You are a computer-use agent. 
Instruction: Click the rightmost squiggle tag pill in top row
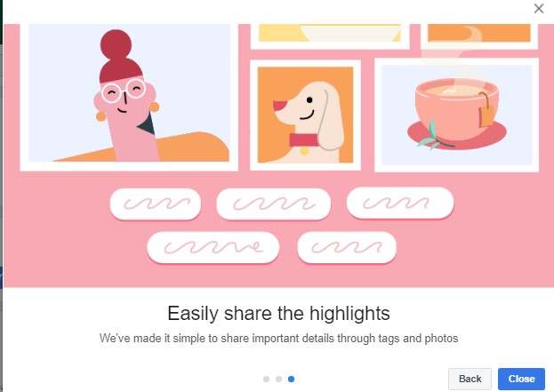pyautogui.click(x=400, y=203)
